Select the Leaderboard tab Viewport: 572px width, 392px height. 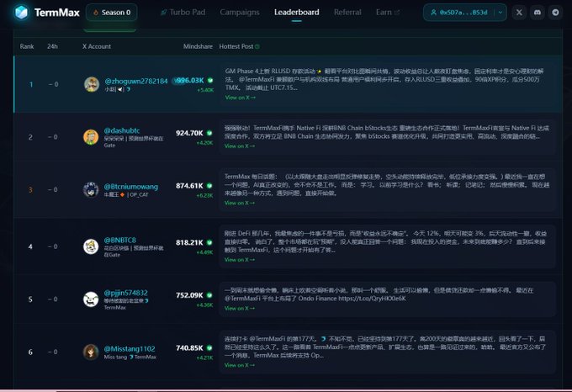point(297,13)
